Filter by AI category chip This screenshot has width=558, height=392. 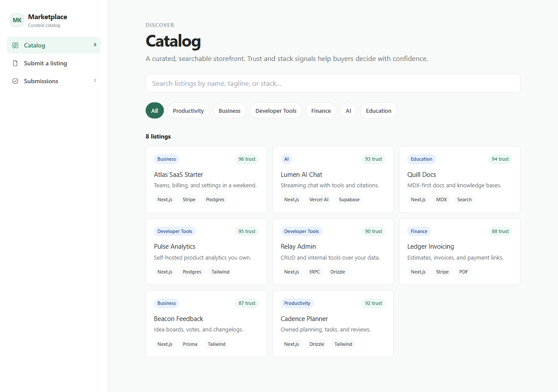point(348,111)
